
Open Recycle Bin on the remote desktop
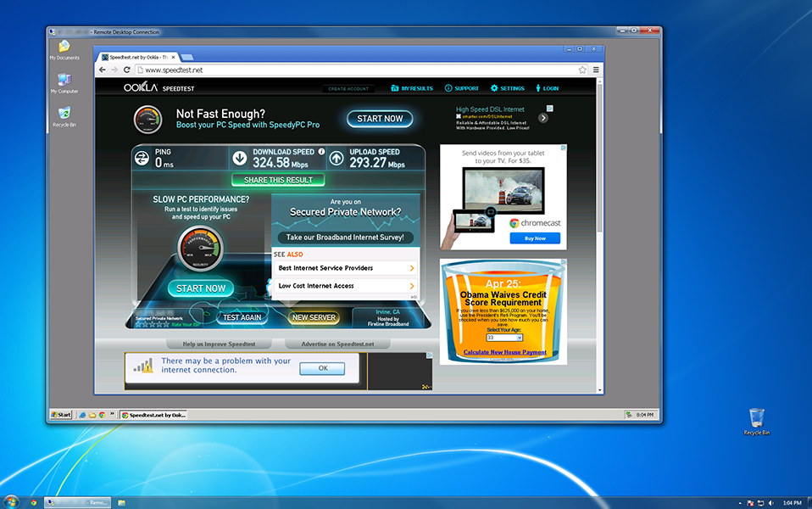[x=64, y=117]
